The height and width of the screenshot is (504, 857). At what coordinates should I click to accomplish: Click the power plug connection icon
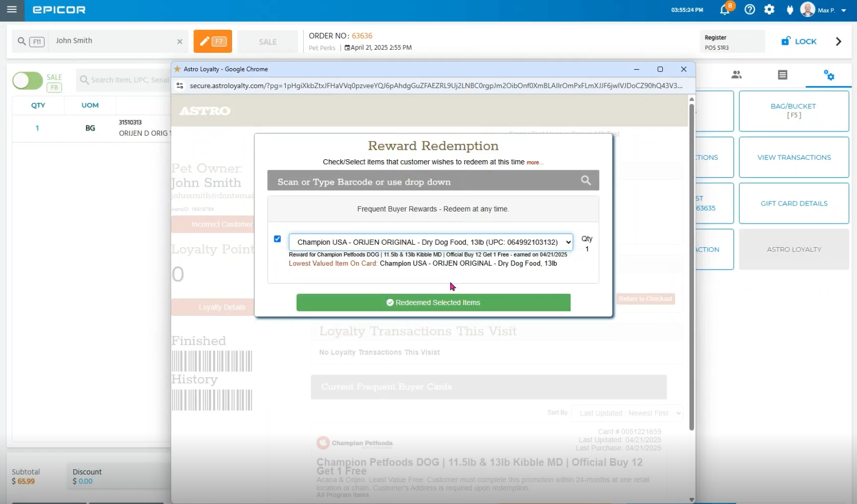pyautogui.click(x=790, y=10)
